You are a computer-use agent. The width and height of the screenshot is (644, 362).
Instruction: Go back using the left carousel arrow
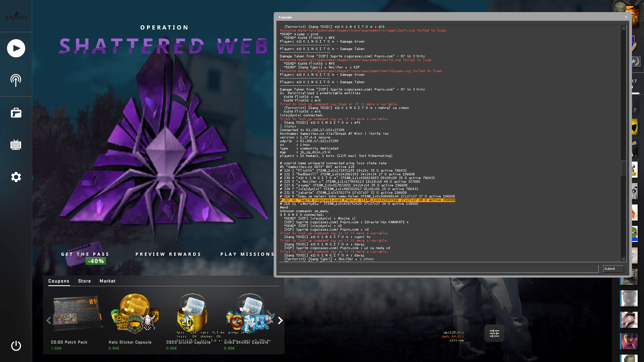(x=48, y=320)
